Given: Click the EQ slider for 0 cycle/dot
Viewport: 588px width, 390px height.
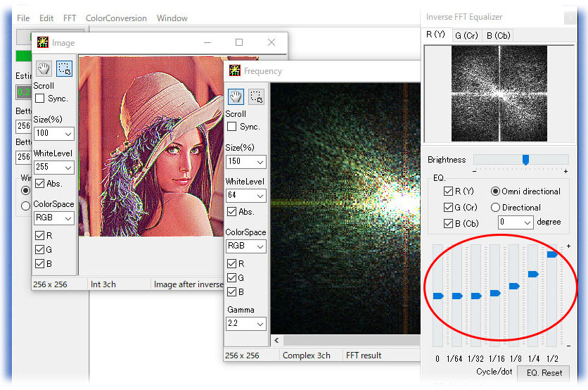Looking at the screenshot, I should point(438,296).
